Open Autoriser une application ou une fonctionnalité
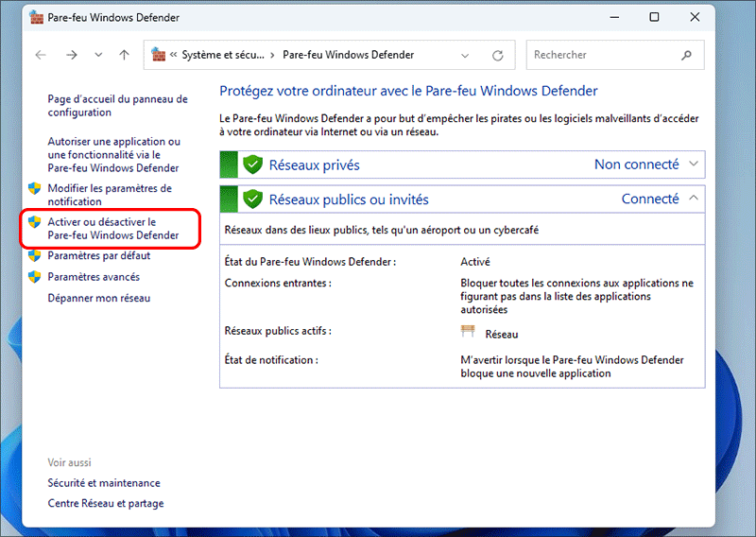The width and height of the screenshot is (756, 537). 113,154
